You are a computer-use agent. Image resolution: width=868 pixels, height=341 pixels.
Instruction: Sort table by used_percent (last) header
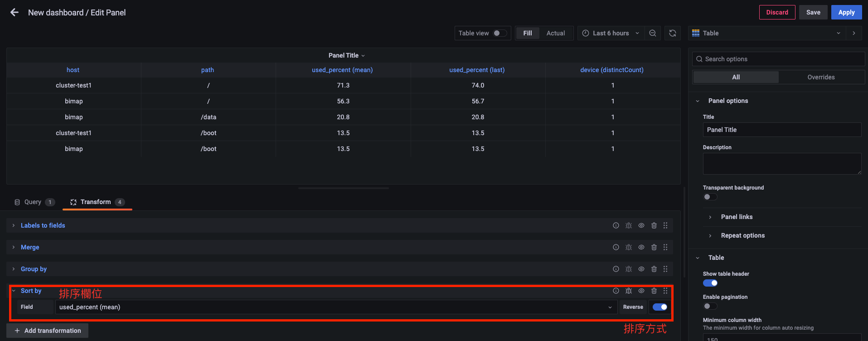point(477,70)
